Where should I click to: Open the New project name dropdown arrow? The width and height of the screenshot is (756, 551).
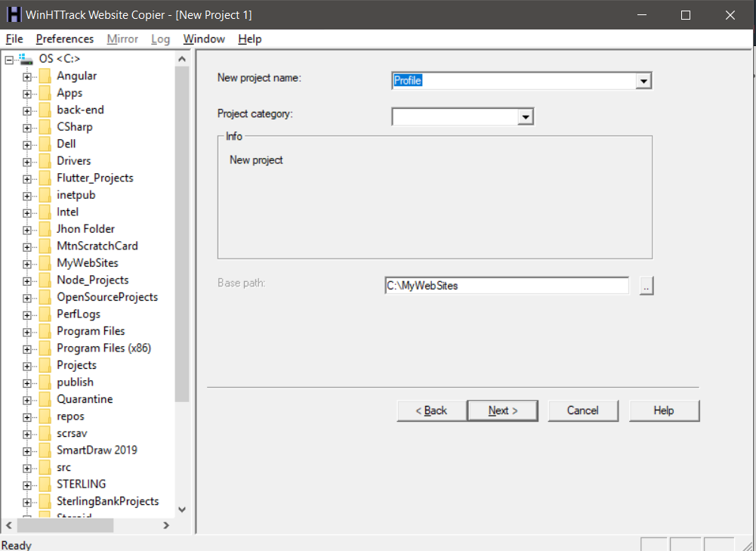point(643,81)
